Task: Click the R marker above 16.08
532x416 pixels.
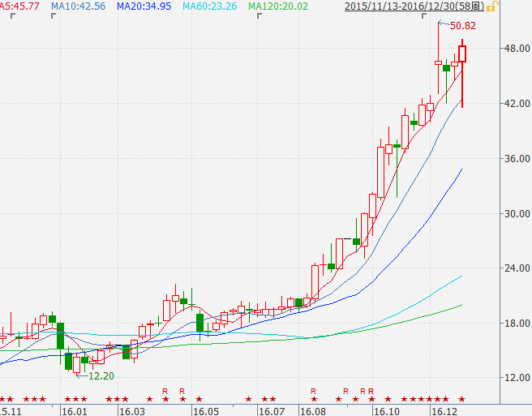Action: (x=313, y=391)
